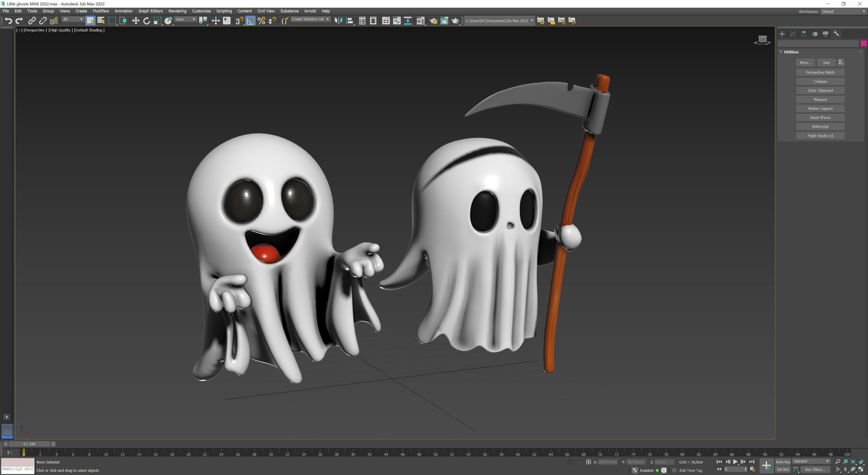Viewport: 868px width, 475px height.
Task: Open the Rendering menu
Action: point(177,11)
